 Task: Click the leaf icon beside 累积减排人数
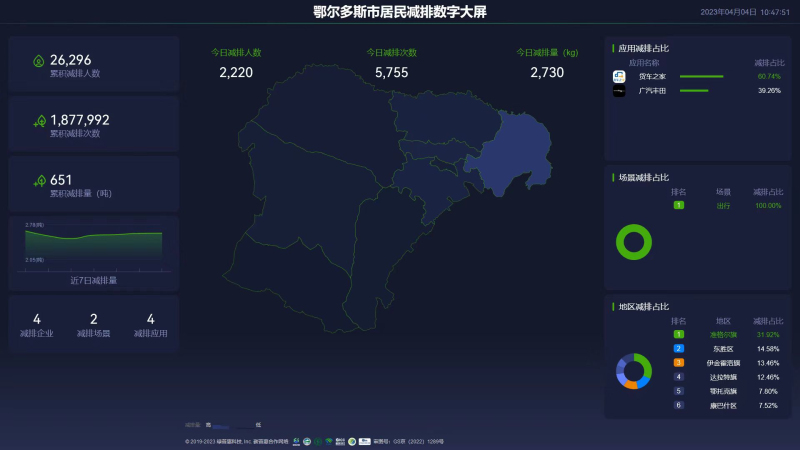[38, 61]
